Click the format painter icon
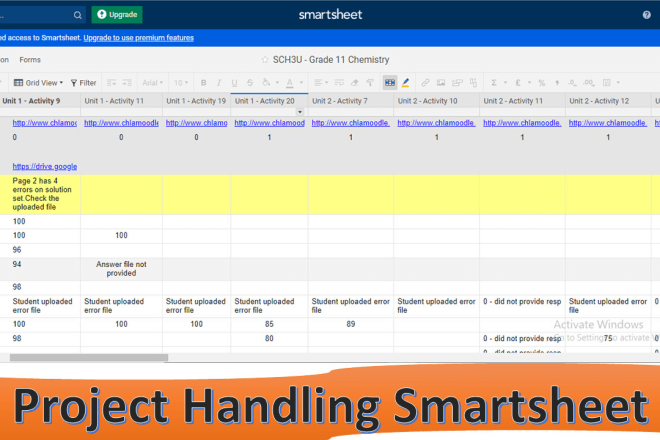 pyautogui.click(x=370, y=83)
